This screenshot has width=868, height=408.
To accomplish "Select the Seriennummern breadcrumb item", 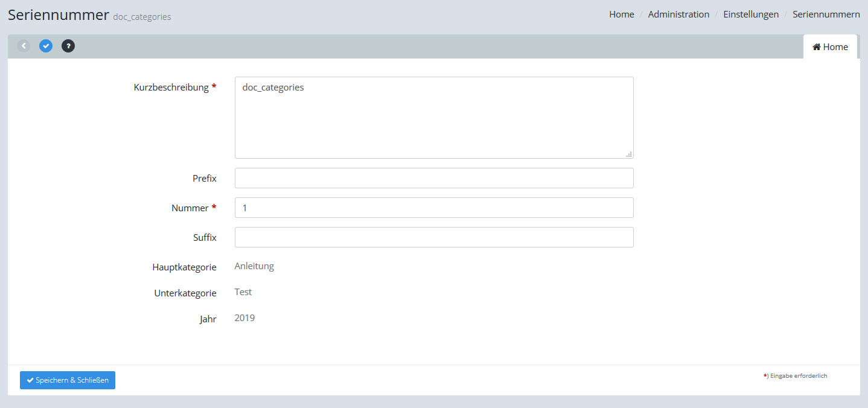I will pyautogui.click(x=826, y=14).
